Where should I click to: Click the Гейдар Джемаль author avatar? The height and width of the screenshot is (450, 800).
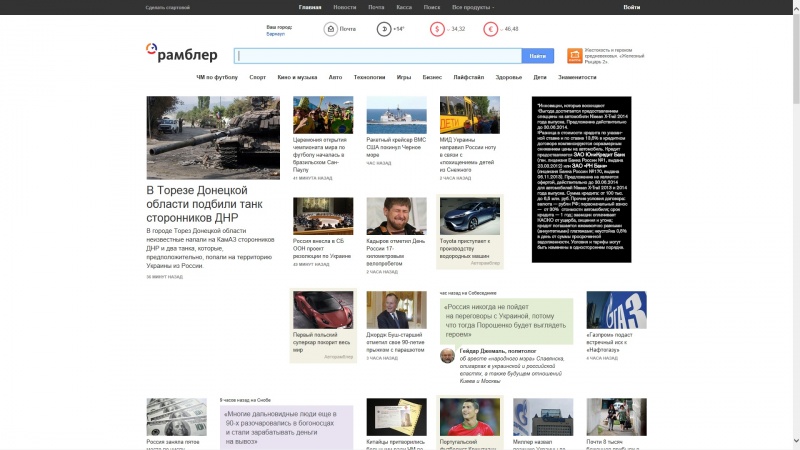point(447,355)
